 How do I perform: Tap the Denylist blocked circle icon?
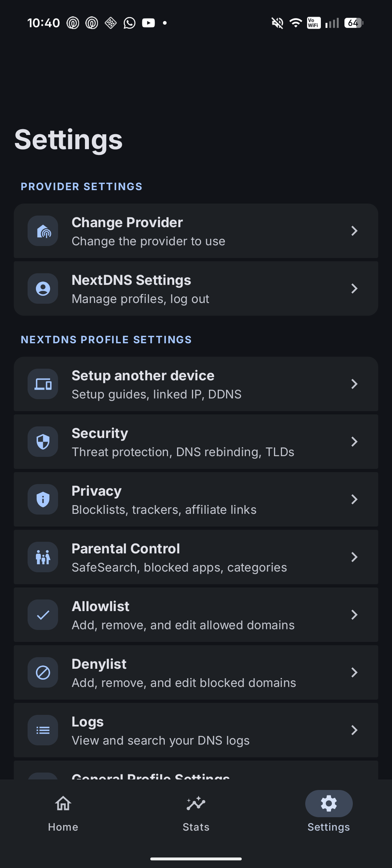43,673
